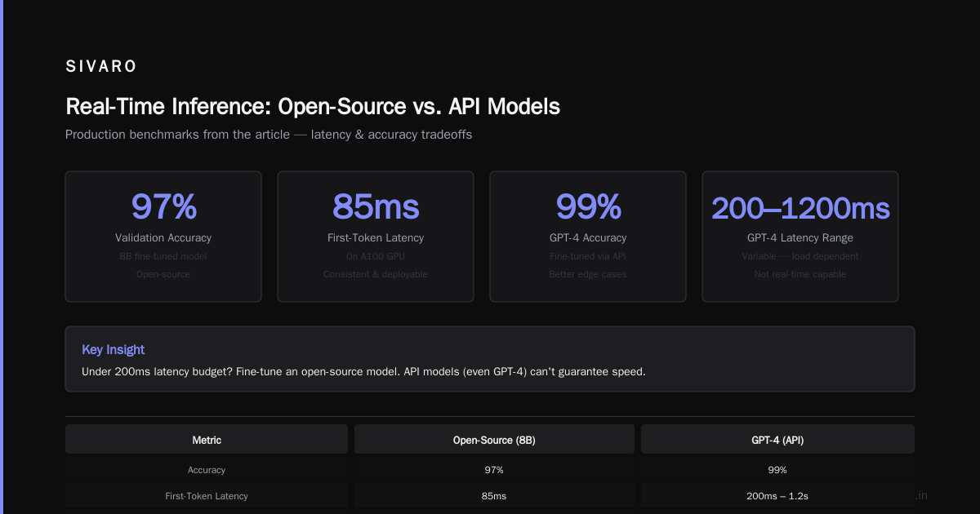Click the "Not real-time capable" note
The image size is (980, 514).
800,274
